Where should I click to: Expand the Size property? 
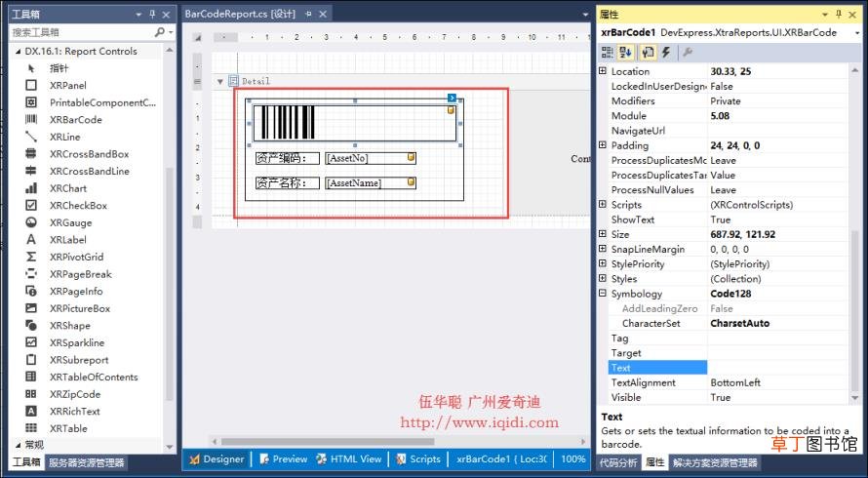pos(603,234)
